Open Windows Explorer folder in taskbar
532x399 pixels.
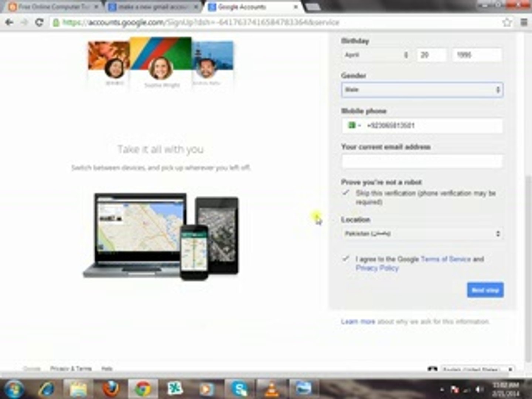(78, 389)
